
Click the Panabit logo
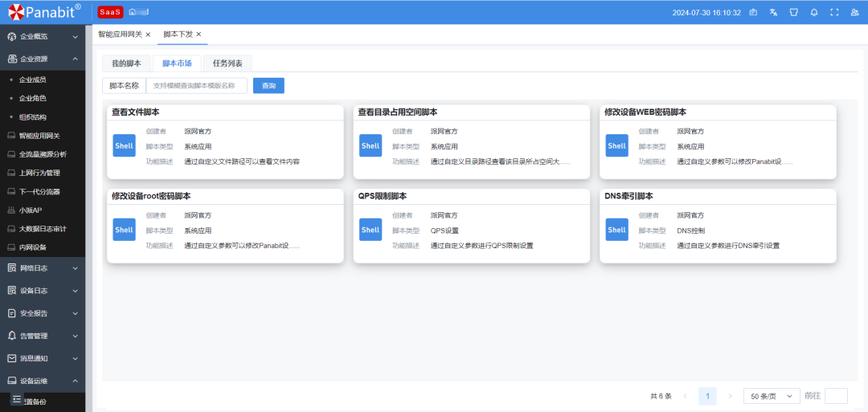(x=44, y=11)
